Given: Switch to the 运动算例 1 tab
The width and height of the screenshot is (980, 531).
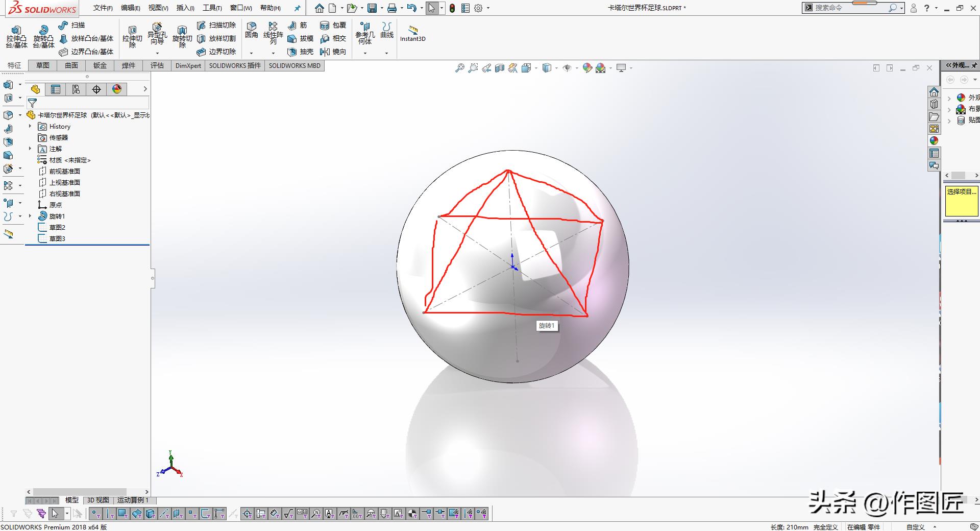Looking at the screenshot, I should coord(133,500).
